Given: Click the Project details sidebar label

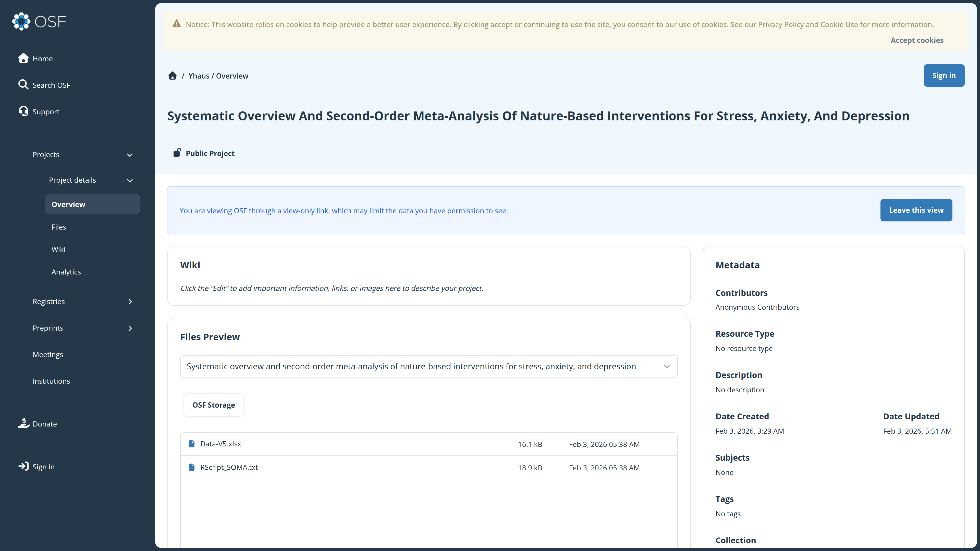Looking at the screenshot, I should [72, 180].
